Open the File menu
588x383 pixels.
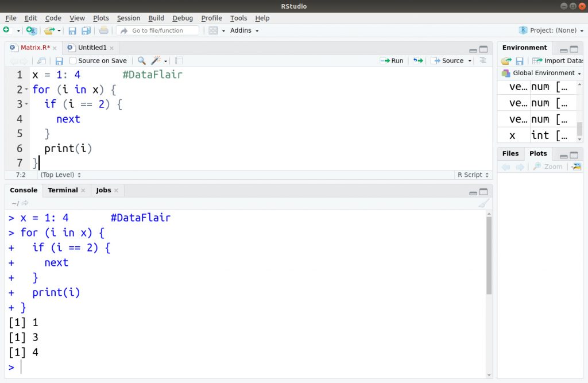point(11,18)
